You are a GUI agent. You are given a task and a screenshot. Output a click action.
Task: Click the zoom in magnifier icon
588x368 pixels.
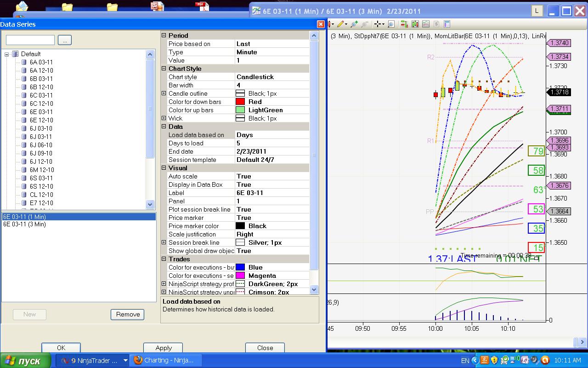(354, 24)
